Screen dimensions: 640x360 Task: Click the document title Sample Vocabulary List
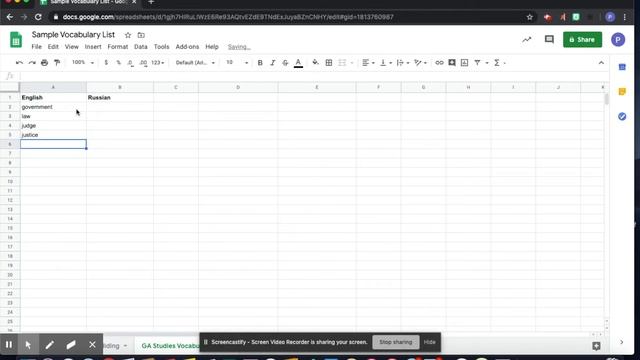coord(73,35)
